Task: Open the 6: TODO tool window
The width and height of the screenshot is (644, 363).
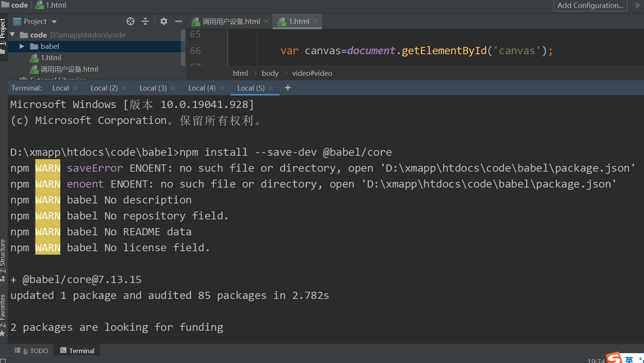Action: click(x=31, y=350)
